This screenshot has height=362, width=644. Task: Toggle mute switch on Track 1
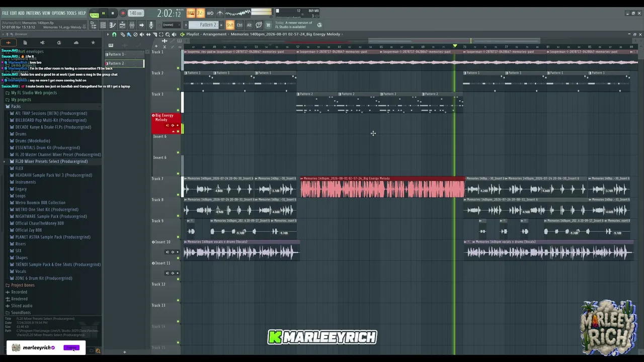click(x=178, y=68)
